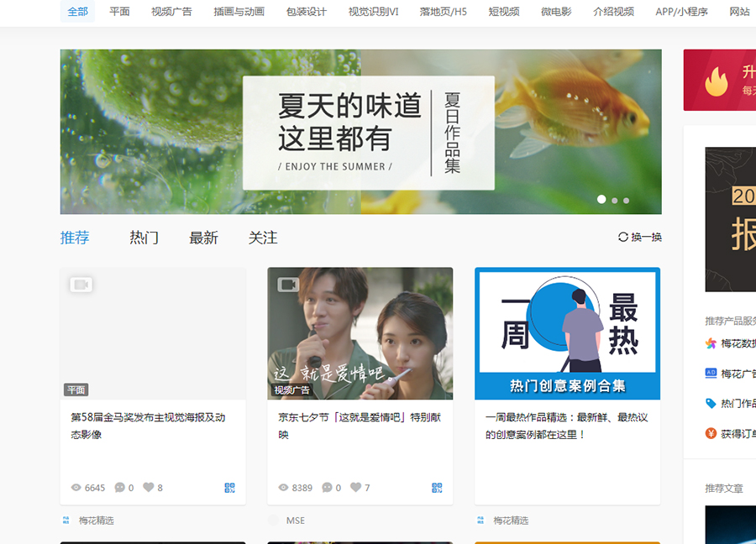Click the colorful star icon beside 梅花数据
Viewport: 756px width, 544px height.
710,343
